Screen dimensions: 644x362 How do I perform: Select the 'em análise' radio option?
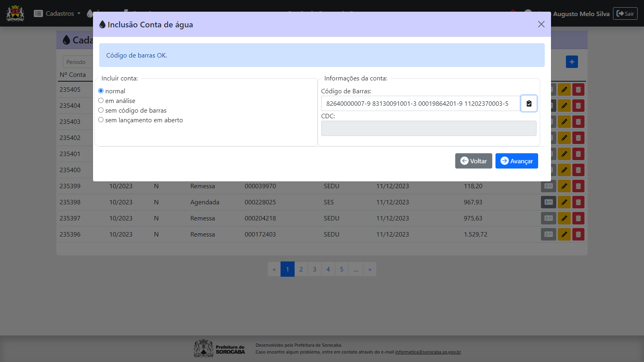101,101
